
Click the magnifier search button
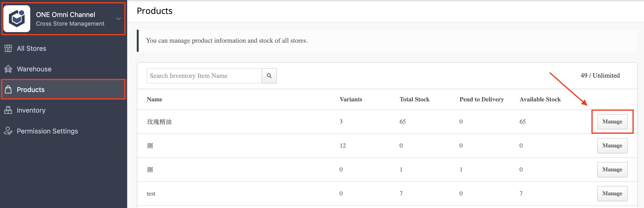coord(269,76)
